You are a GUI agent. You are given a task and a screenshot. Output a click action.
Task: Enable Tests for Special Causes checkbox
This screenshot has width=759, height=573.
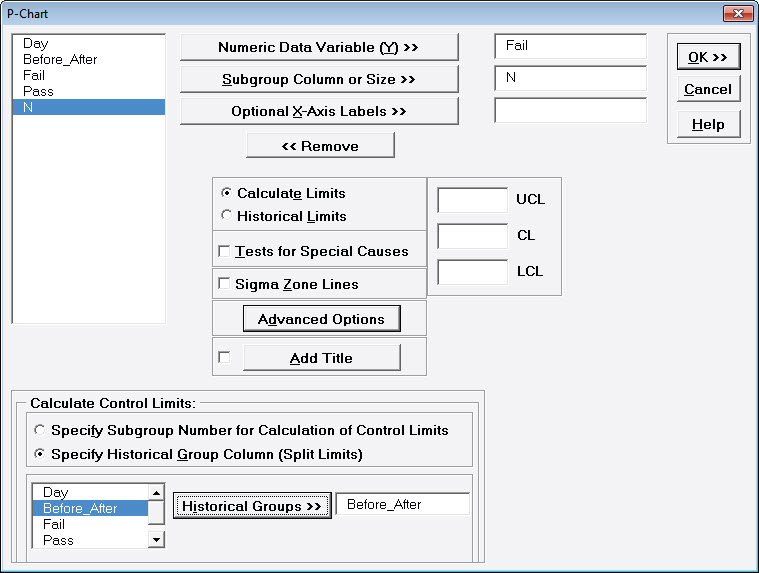point(224,252)
